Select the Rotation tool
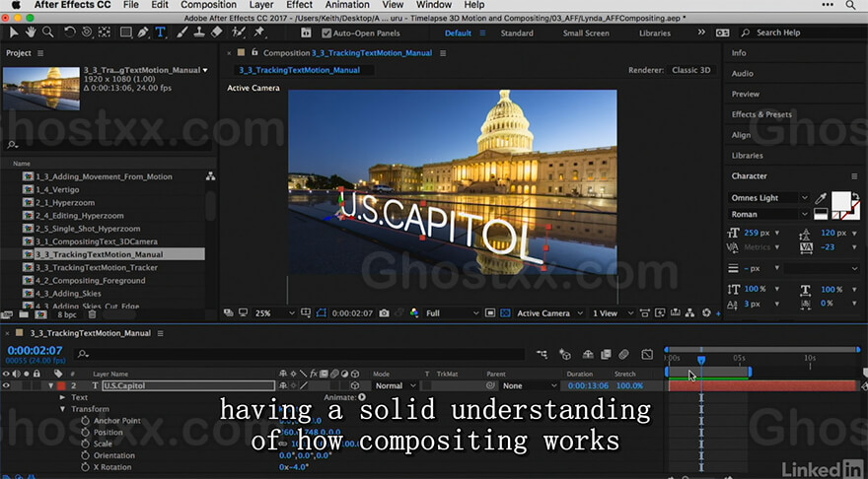Viewport: 868px width, 479px height. pyautogui.click(x=69, y=33)
